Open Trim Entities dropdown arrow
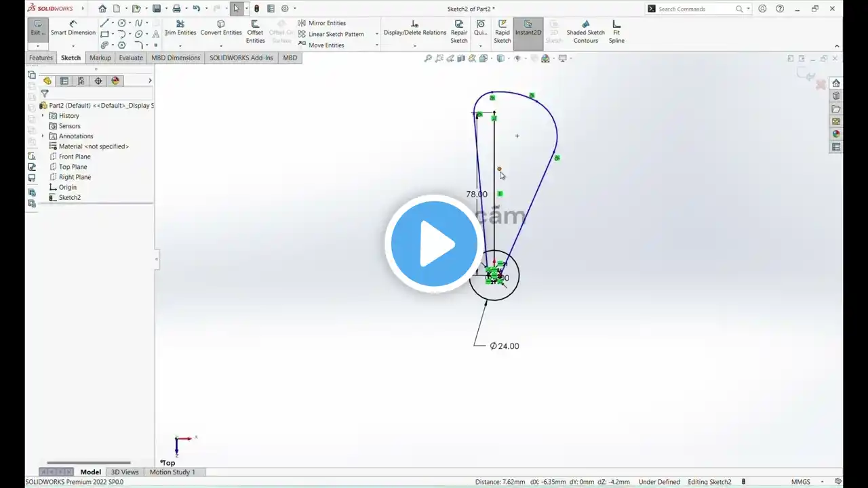This screenshot has height=488, width=868. coord(180,45)
